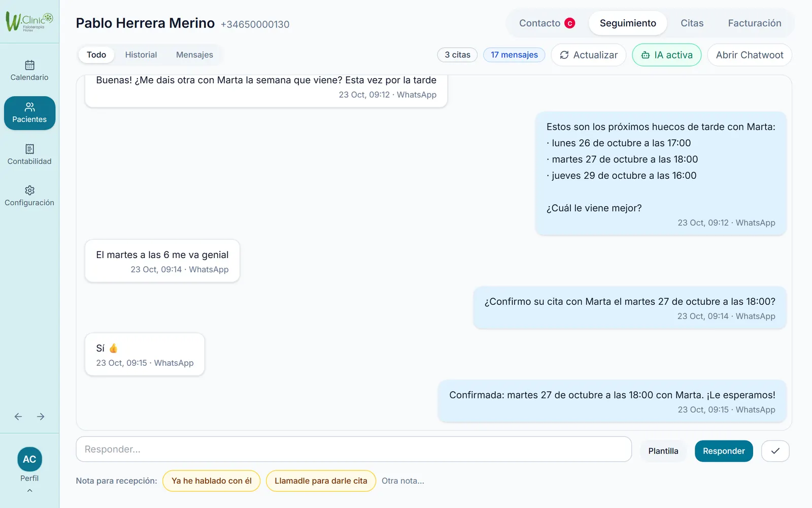Screen dimensions: 812x508
Task: Click the 3 citas badge
Action: pyautogui.click(x=457, y=55)
